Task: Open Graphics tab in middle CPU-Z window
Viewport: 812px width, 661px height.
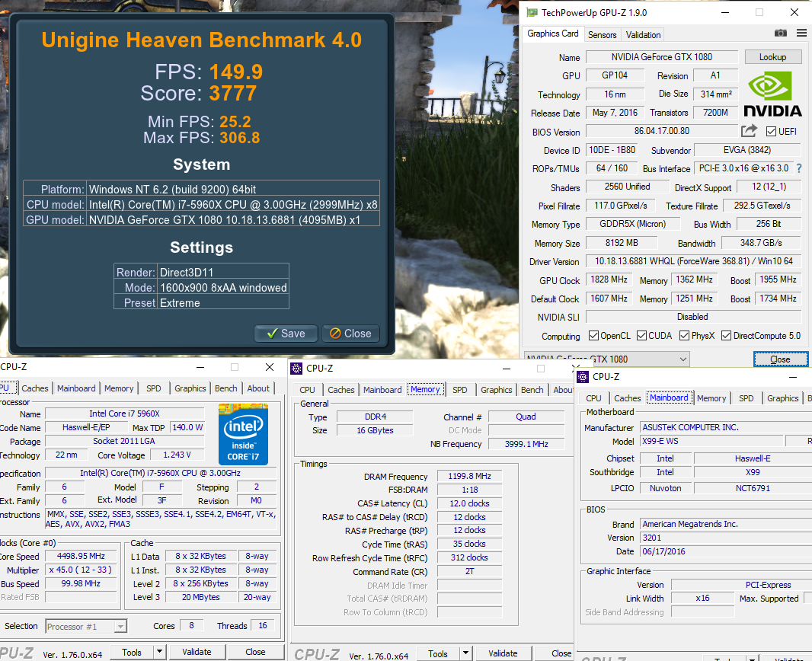Action: click(496, 390)
